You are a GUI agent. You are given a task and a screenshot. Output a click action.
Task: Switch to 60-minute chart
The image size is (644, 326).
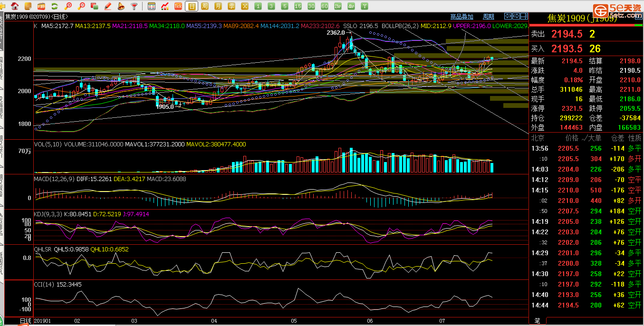click(325, 6)
